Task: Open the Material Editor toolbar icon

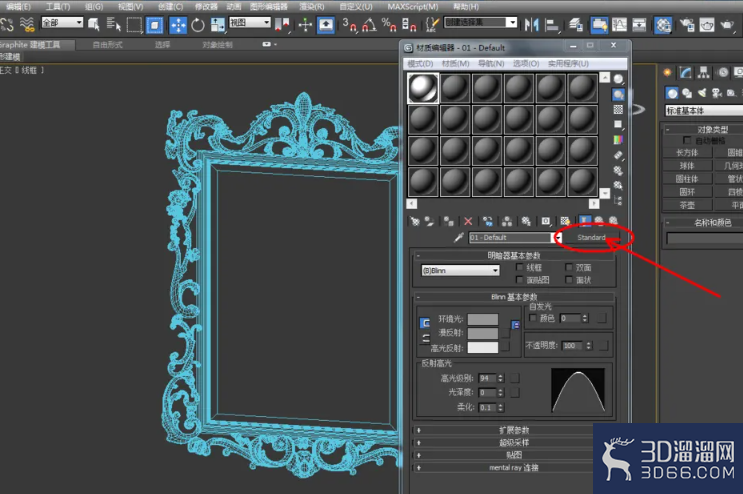Action: [663, 25]
